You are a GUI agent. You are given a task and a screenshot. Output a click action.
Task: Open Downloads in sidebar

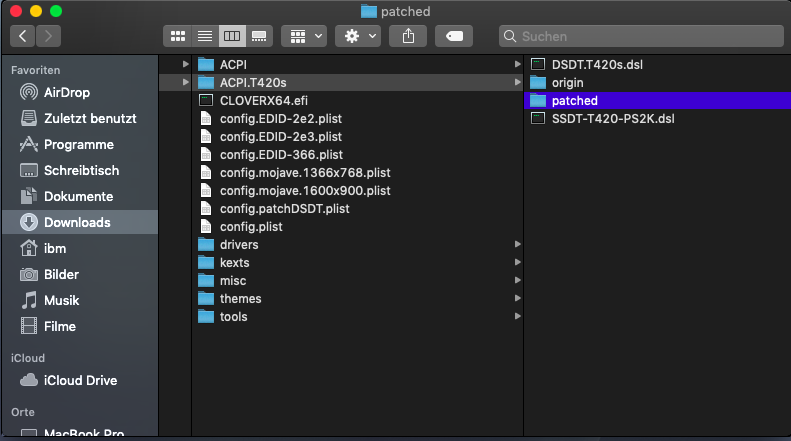point(80,222)
